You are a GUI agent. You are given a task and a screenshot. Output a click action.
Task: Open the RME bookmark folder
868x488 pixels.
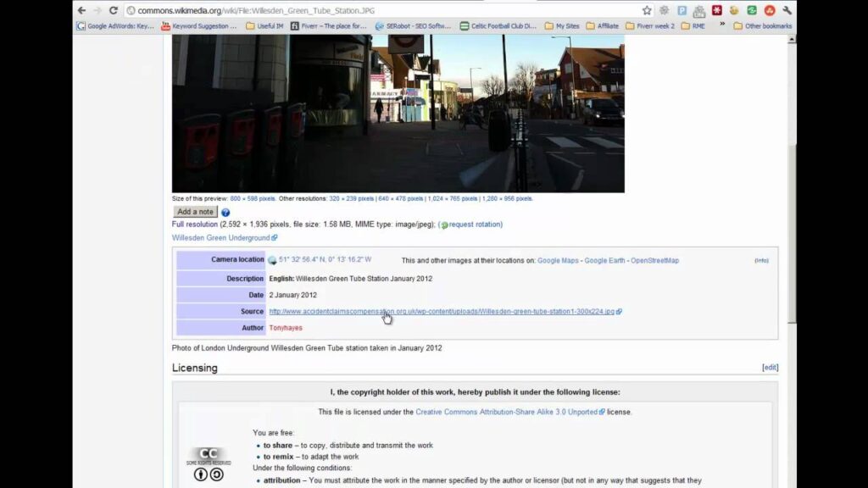pos(693,26)
